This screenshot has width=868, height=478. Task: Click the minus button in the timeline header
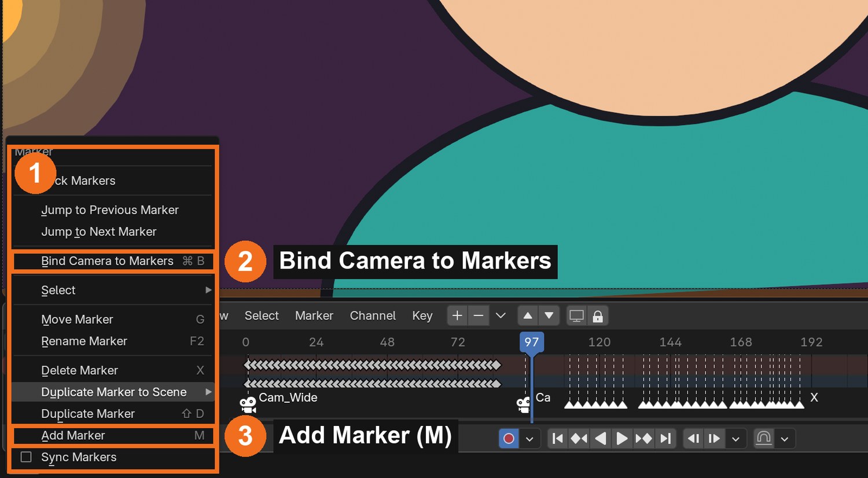[x=479, y=316]
